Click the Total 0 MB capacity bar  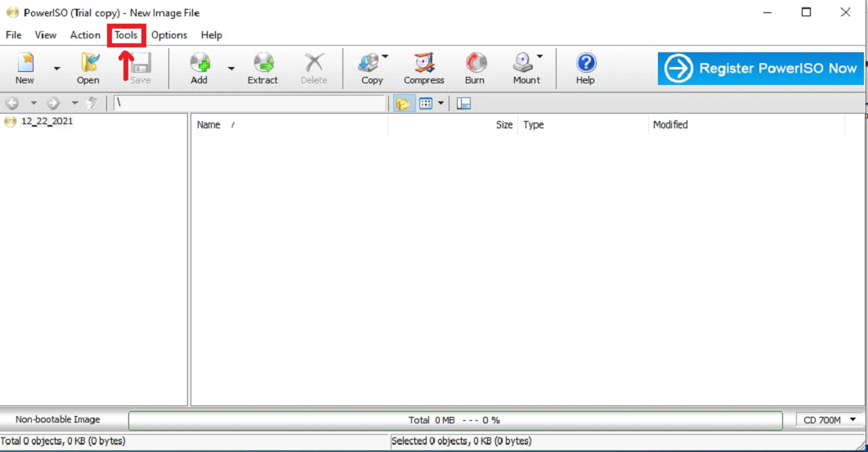tap(455, 420)
